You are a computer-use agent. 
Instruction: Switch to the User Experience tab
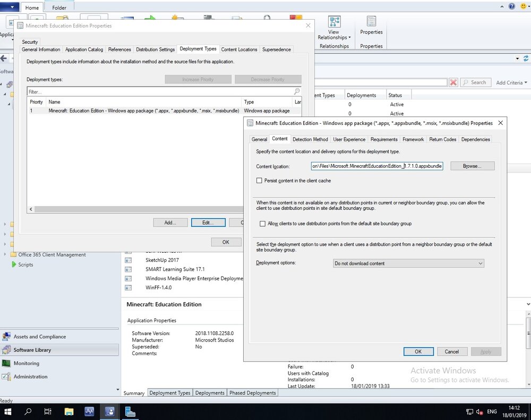click(x=349, y=139)
